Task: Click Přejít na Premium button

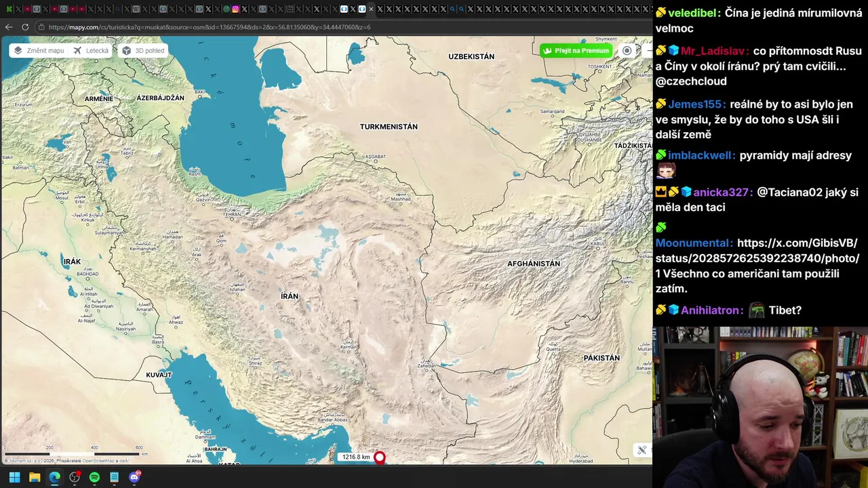Action: click(576, 51)
